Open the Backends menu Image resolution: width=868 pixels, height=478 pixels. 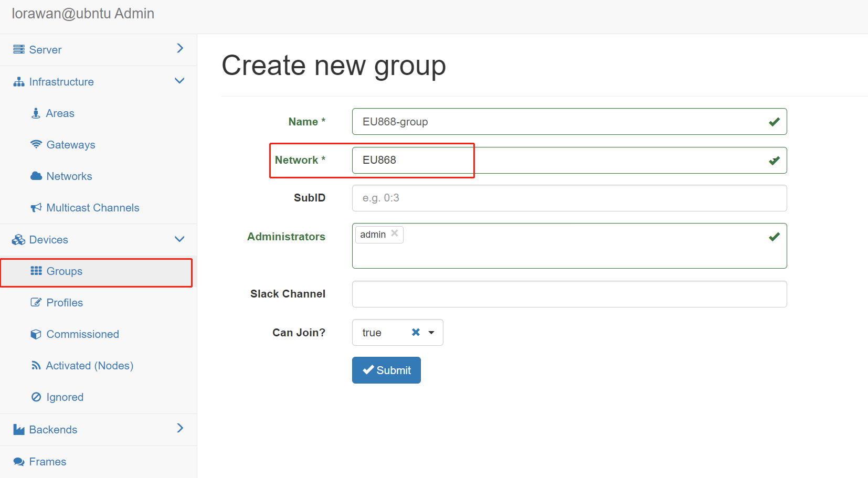tap(99, 430)
